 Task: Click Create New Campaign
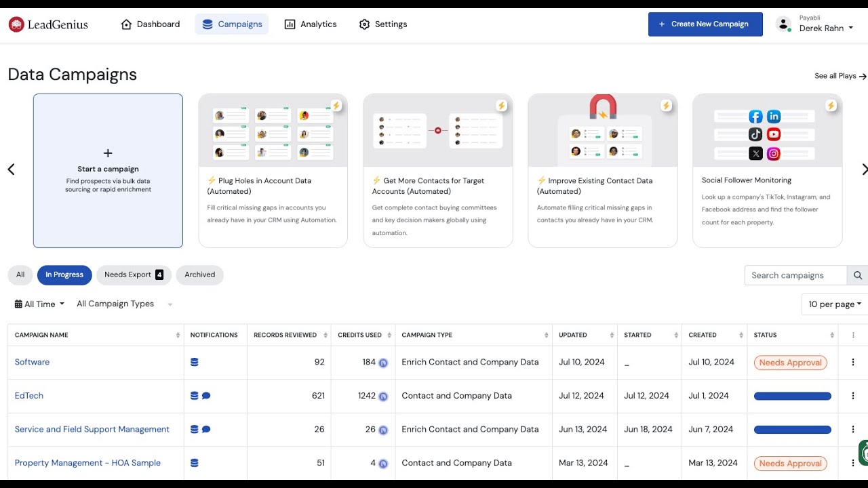[x=705, y=24]
